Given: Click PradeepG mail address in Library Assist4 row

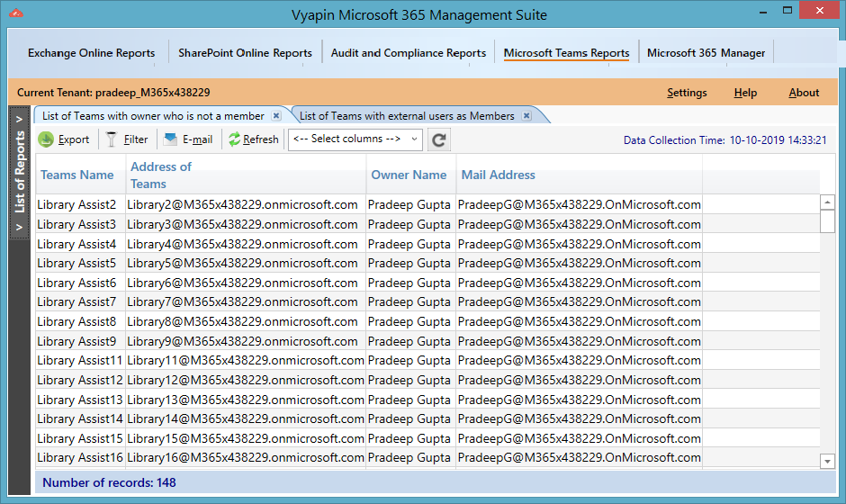Looking at the screenshot, I should (x=580, y=244).
